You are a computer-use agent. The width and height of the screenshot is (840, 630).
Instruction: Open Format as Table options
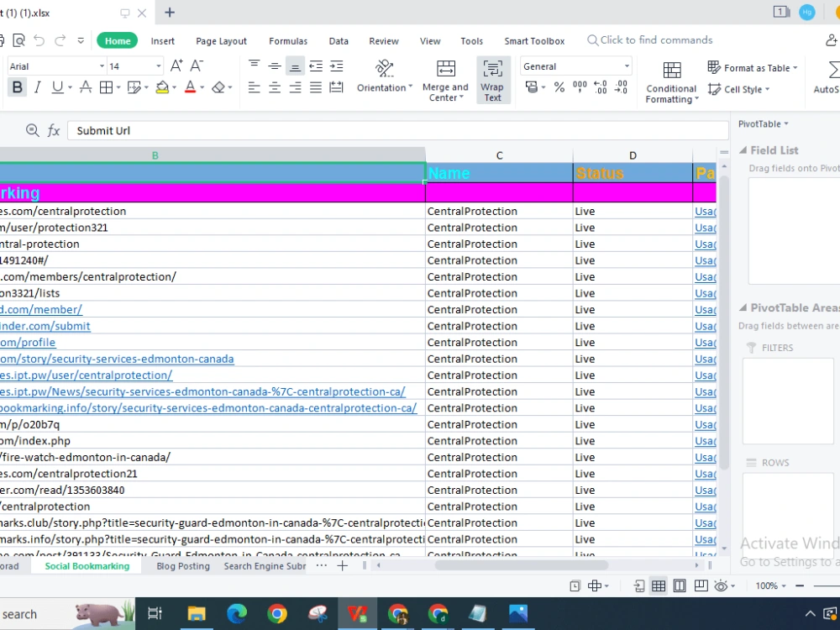point(753,67)
